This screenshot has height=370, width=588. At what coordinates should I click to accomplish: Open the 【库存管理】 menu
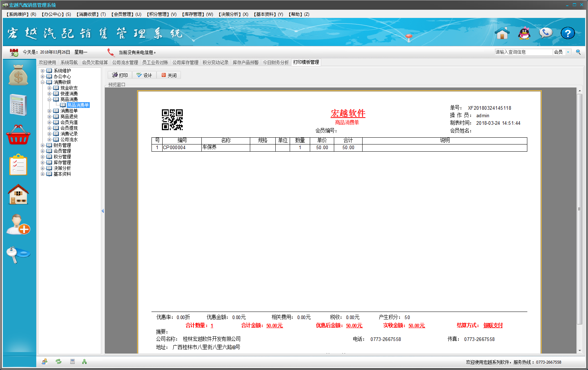(197, 14)
